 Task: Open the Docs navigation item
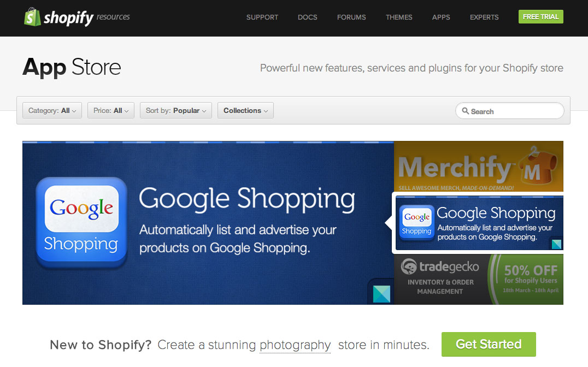pyautogui.click(x=308, y=17)
